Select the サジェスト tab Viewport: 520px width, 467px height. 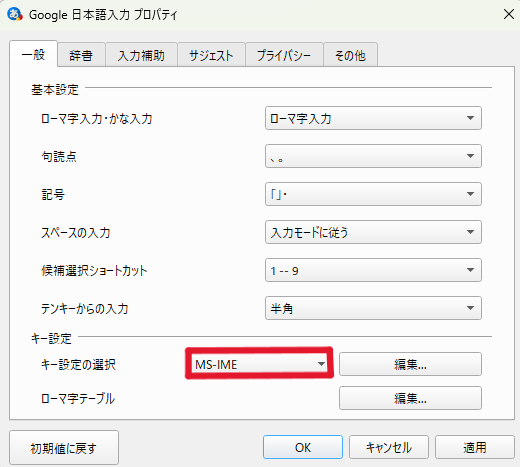(x=211, y=55)
